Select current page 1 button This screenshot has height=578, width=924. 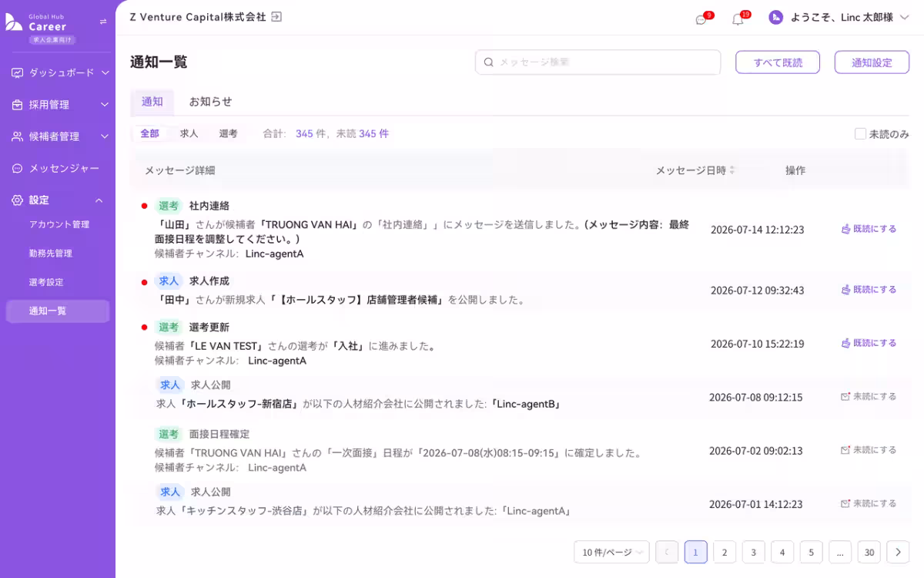click(695, 552)
